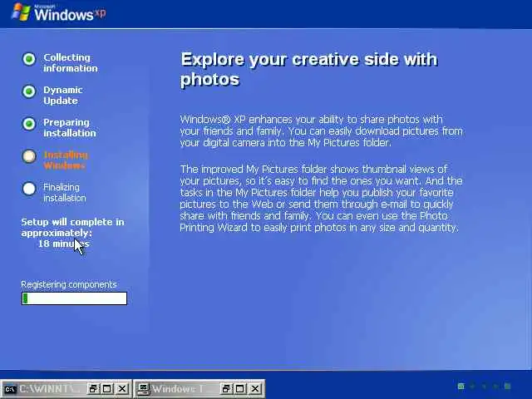
Task: Select the Collecting information step indicator
Action: 29,59
